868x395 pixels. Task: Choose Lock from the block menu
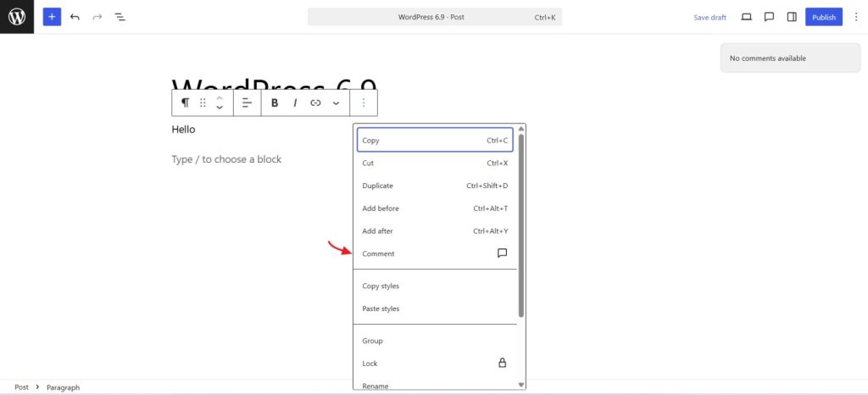click(435, 364)
